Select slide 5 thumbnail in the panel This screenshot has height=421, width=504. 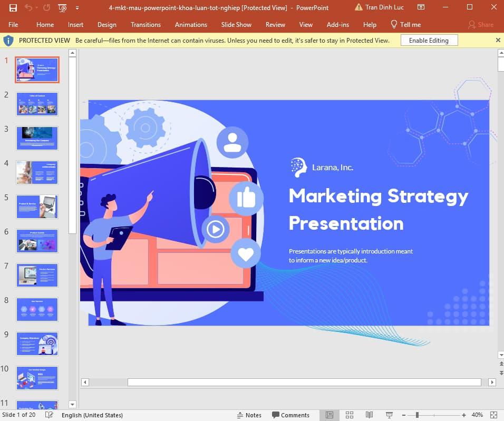coord(37,207)
